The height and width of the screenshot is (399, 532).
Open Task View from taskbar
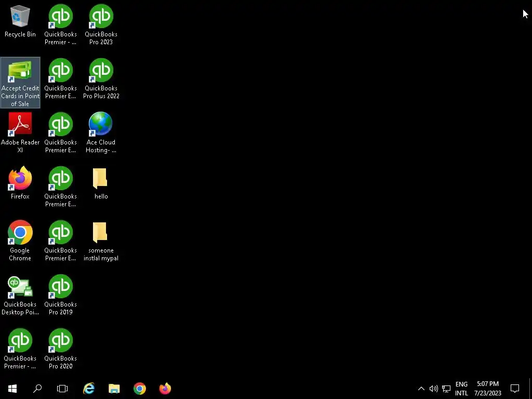(x=62, y=389)
